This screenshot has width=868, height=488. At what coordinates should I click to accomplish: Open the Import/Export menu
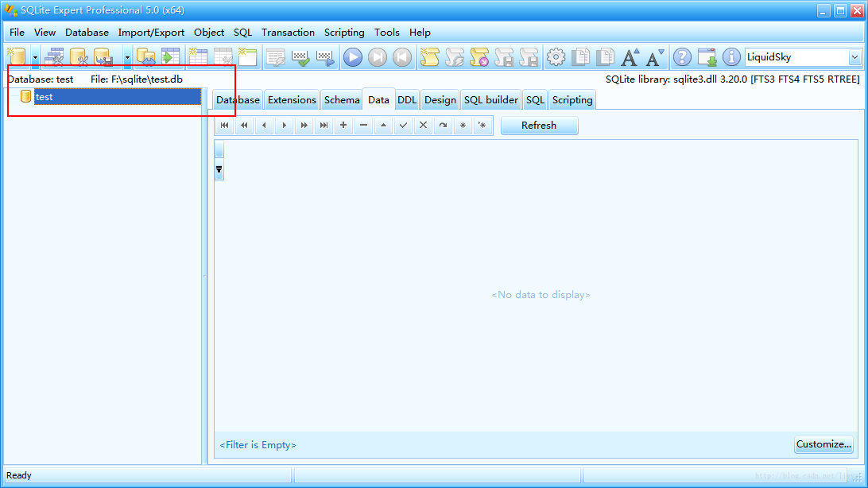[x=151, y=32]
